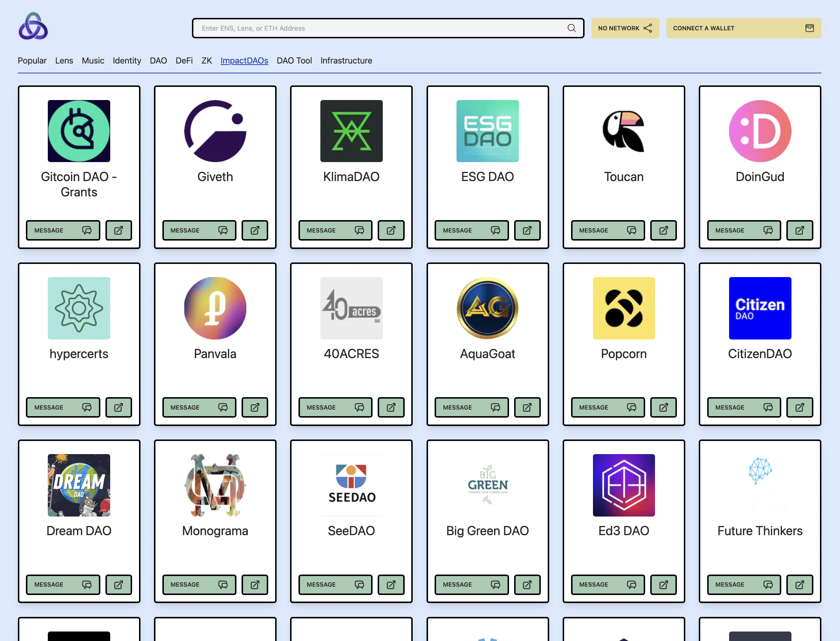Message Toucan
Viewport: 840px width, 641px height.
tap(608, 230)
